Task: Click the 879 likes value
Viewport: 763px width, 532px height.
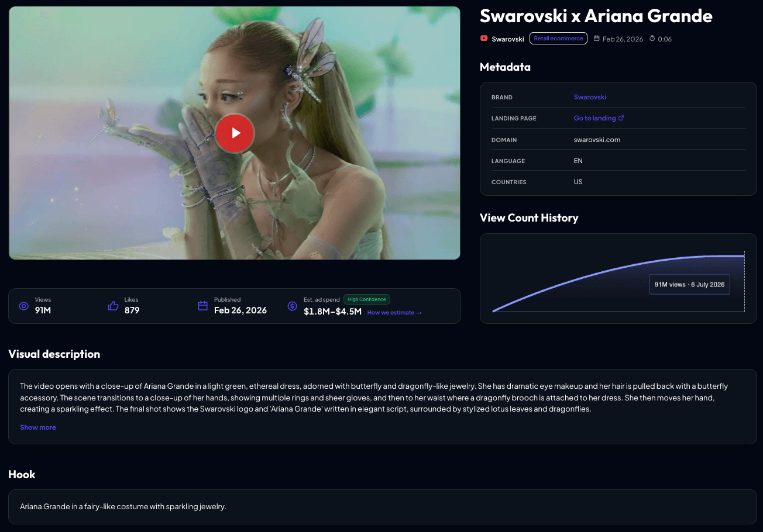Action: (x=132, y=310)
